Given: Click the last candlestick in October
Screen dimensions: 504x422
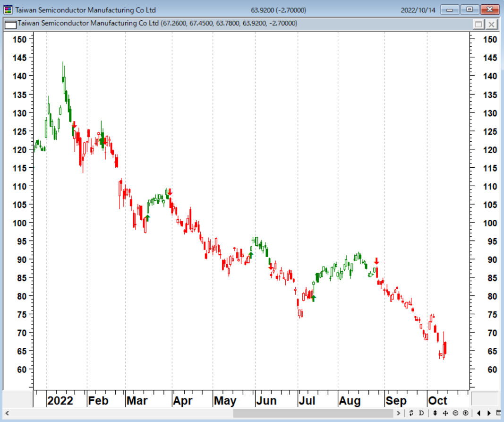Looking at the screenshot, I should [x=445, y=347].
